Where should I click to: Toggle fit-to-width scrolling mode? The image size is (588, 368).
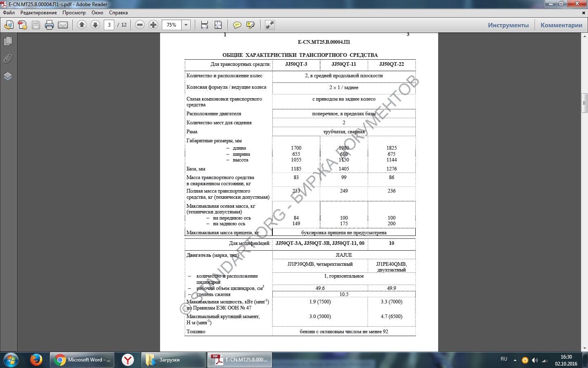point(205,25)
